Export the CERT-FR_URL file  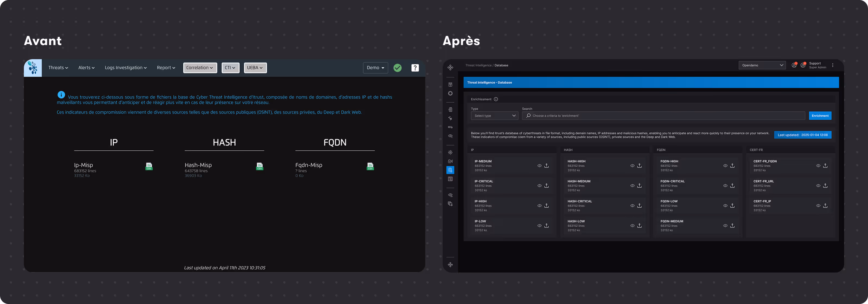tap(825, 186)
